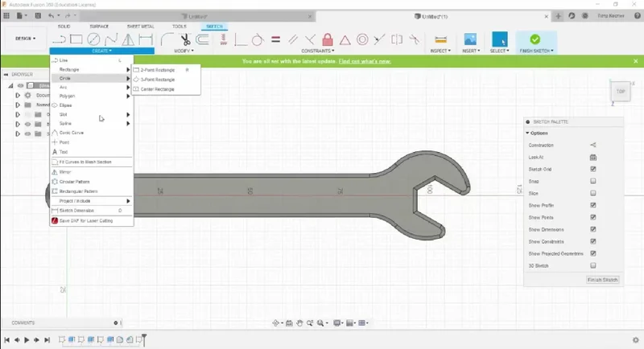
Task: Toggle the Show Constraints checkbox
Action: click(593, 241)
